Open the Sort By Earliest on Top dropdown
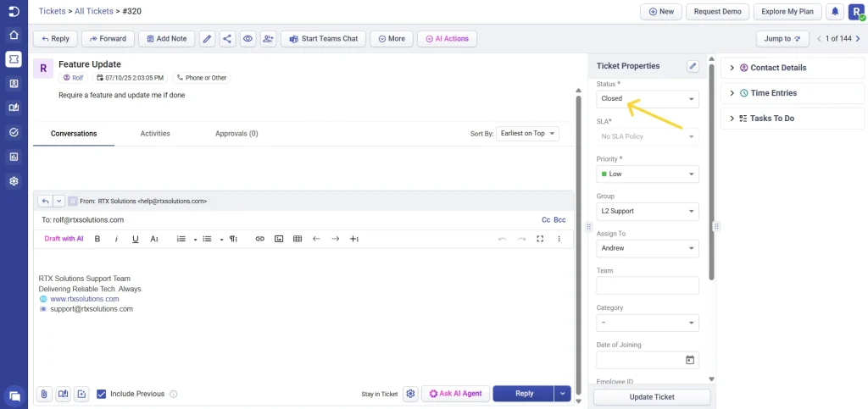 pyautogui.click(x=527, y=134)
